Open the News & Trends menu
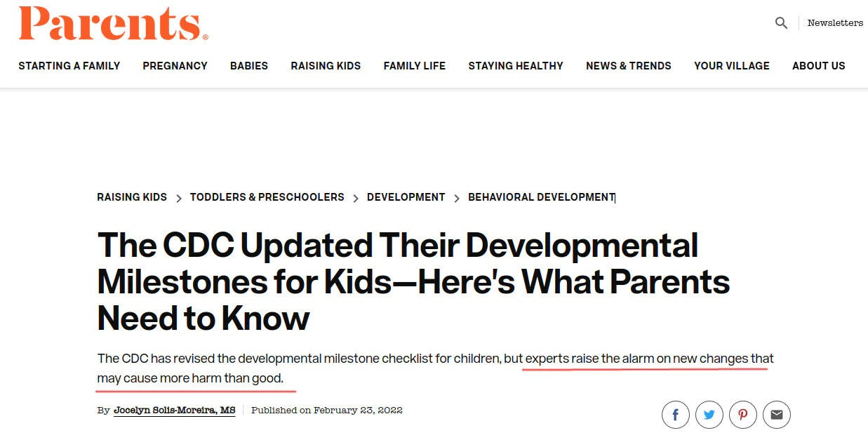 629,66
